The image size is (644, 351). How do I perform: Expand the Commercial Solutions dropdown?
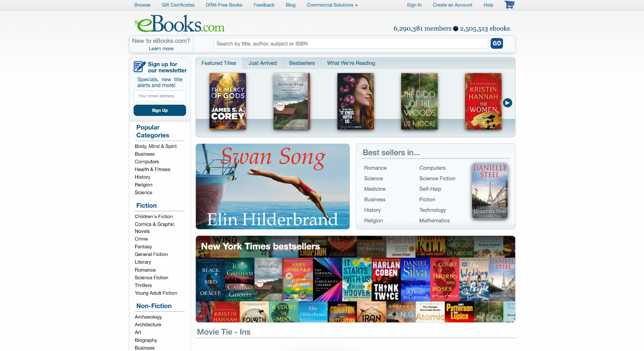point(332,5)
